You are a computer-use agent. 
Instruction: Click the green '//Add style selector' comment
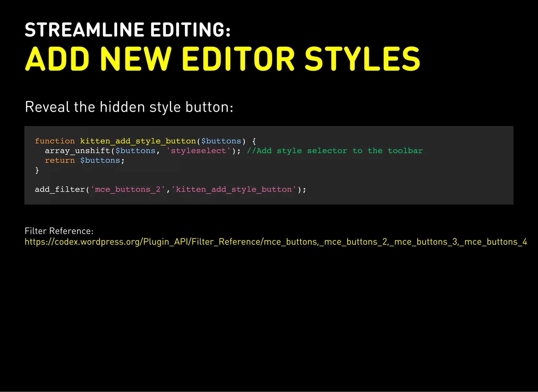[297, 151]
